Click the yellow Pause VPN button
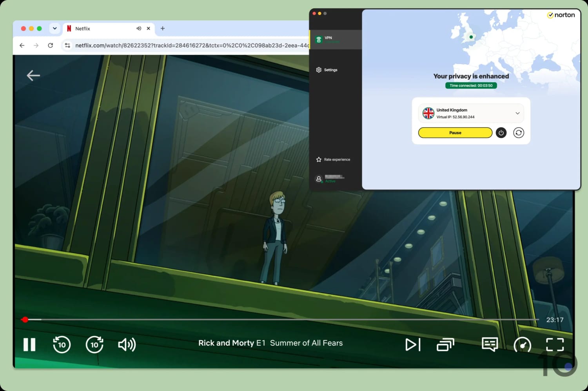Image resolution: width=588 pixels, height=391 pixels. click(455, 133)
